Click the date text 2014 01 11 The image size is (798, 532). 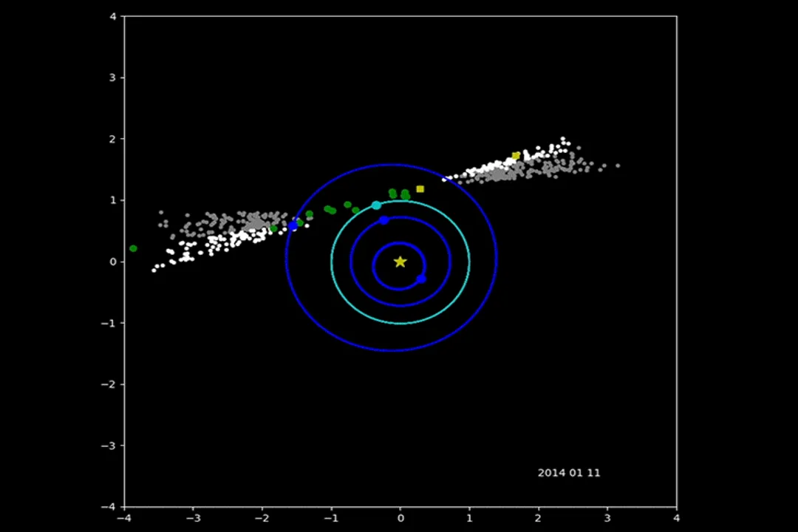(569, 473)
